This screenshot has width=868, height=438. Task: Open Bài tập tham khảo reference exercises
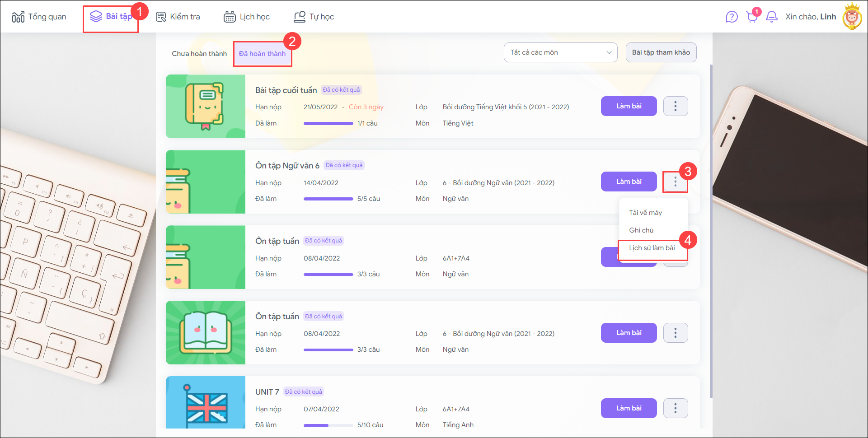pyautogui.click(x=661, y=52)
